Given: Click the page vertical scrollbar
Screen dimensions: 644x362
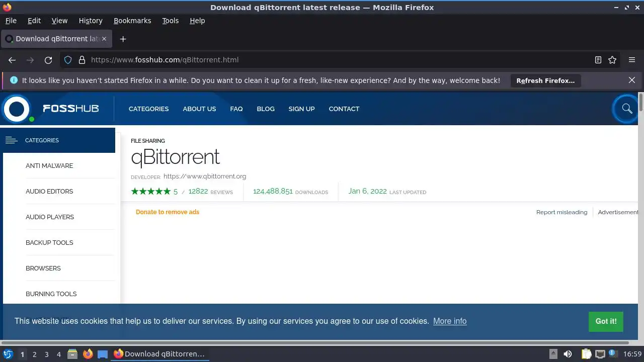Looking at the screenshot, I should pyautogui.click(x=641, y=102).
